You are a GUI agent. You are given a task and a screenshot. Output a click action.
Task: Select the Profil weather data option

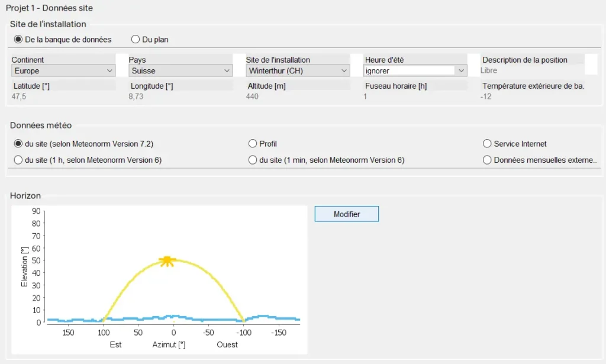tap(253, 144)
